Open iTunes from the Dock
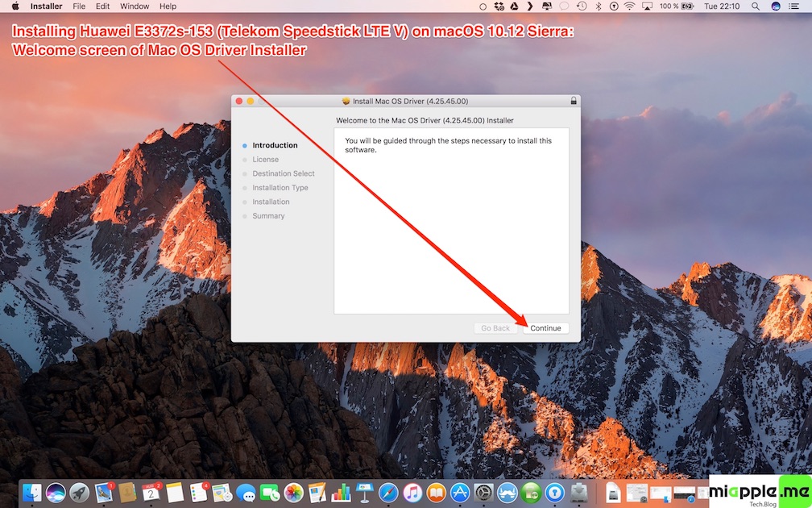This screenshot has width=812, height=508. click(x=412, y=492)
